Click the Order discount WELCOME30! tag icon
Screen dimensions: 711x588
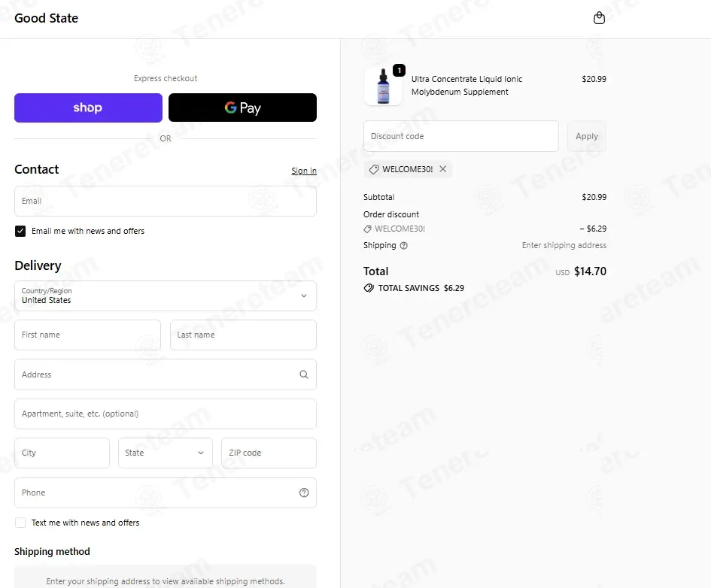[x=367, y=229]
